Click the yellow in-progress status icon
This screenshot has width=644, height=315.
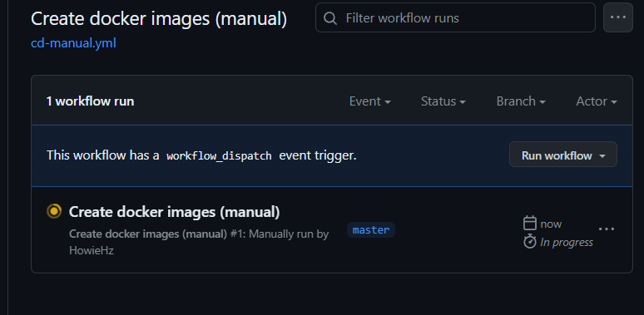pos(54,211)
